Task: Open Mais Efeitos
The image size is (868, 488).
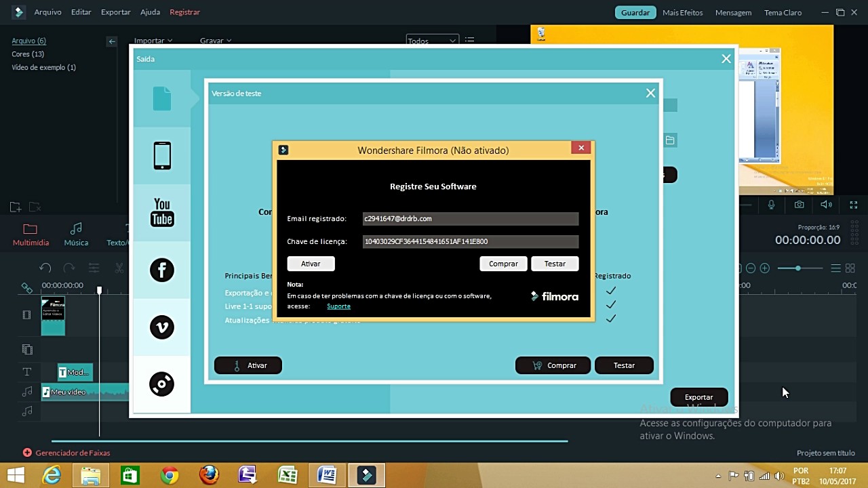Action: pyautogui.click(x=682, y=12)
